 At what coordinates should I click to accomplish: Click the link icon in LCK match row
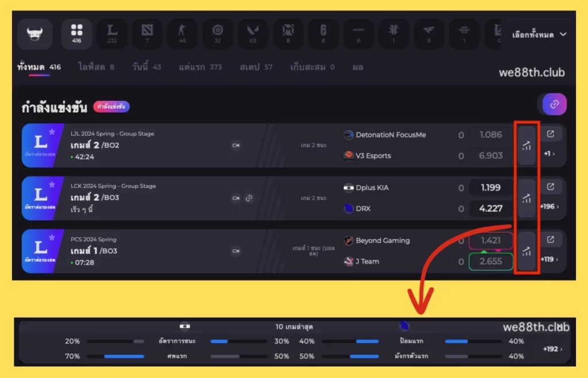coord(249,198)
